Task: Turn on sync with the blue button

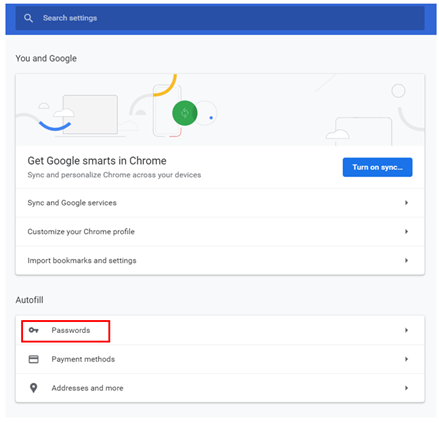Action: tap(377, 167)
